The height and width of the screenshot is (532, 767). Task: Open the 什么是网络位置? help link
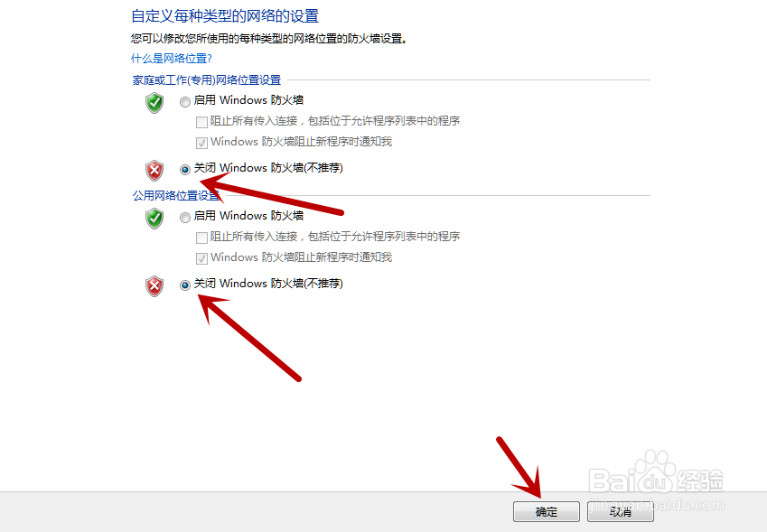(172, 59)
